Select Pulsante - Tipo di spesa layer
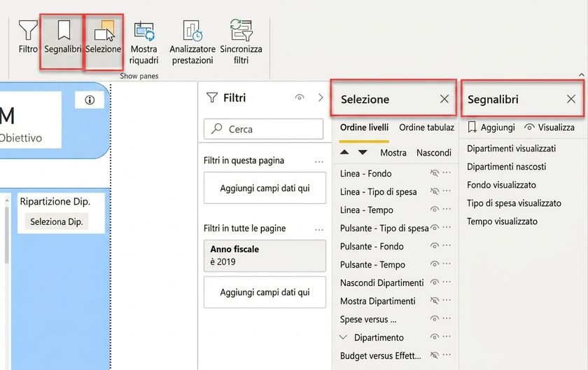This screenshot has height=370, width=588. [384, 228]
